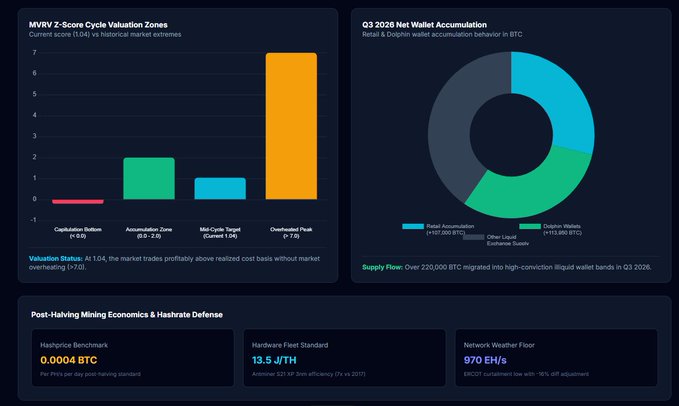Click the y-axis value -1
The height and width of the screenshot is (406, 679).
(x=34, y=220)
